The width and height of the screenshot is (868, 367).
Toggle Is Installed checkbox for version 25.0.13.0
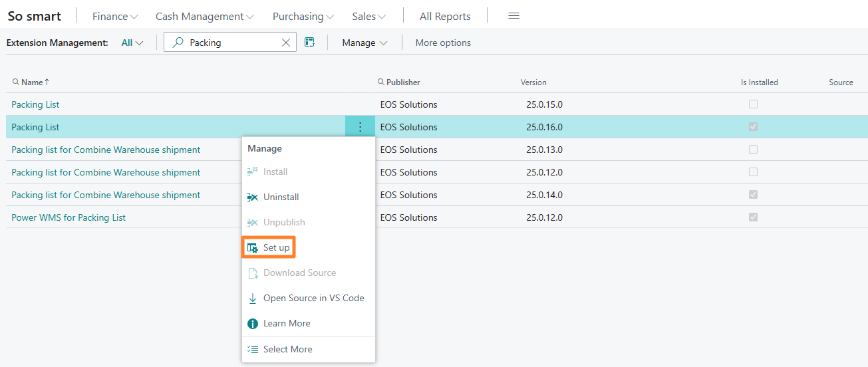[x=753, y=150]
